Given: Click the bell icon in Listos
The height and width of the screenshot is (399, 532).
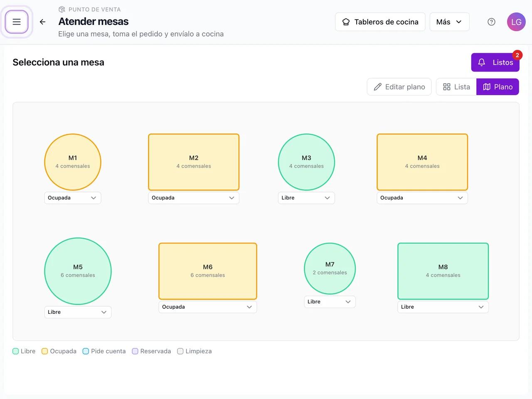Looking at the screenshot, I should click(482, 62).
